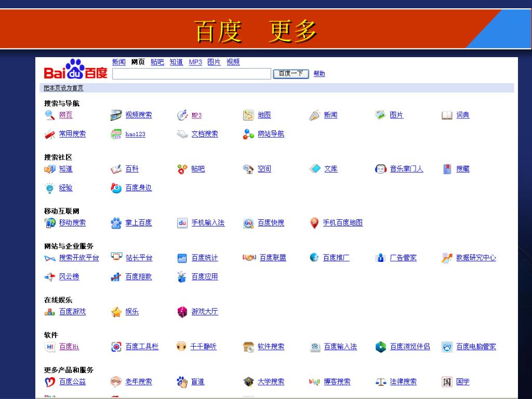Image resolution: width=532 pixels, height=399 pixels.
Task: Click the graduation cap icon for 大学搜索
Action: (x=248, y=382)
